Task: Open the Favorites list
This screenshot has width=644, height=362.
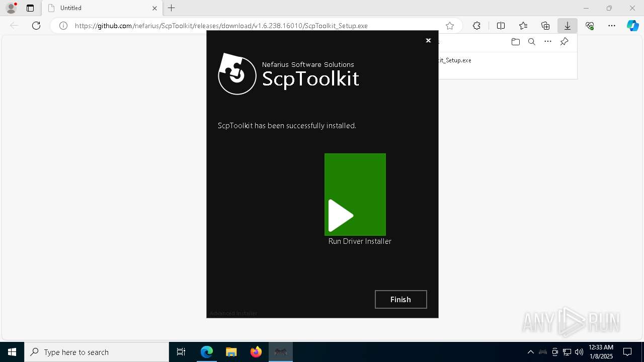Action: click(x=523, y=26)
